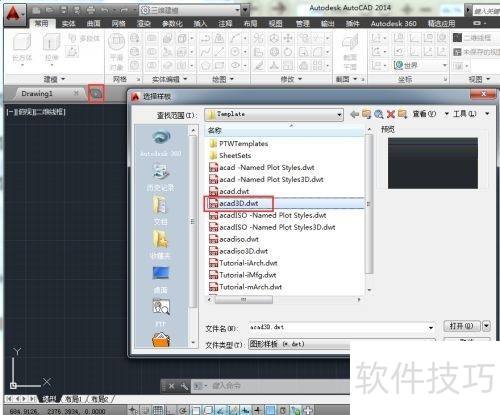Select the Extrude (拉伸) tool
The image size is (500, 415).
(51, 48)
